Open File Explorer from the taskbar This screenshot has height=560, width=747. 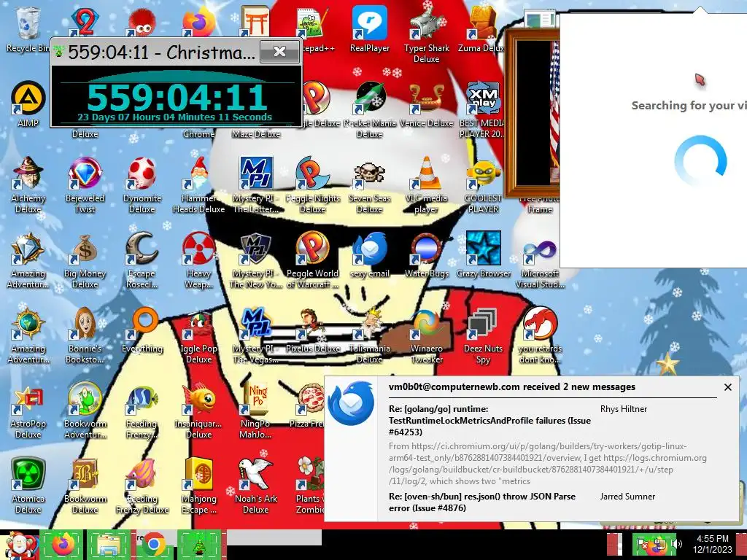point(108,545)
